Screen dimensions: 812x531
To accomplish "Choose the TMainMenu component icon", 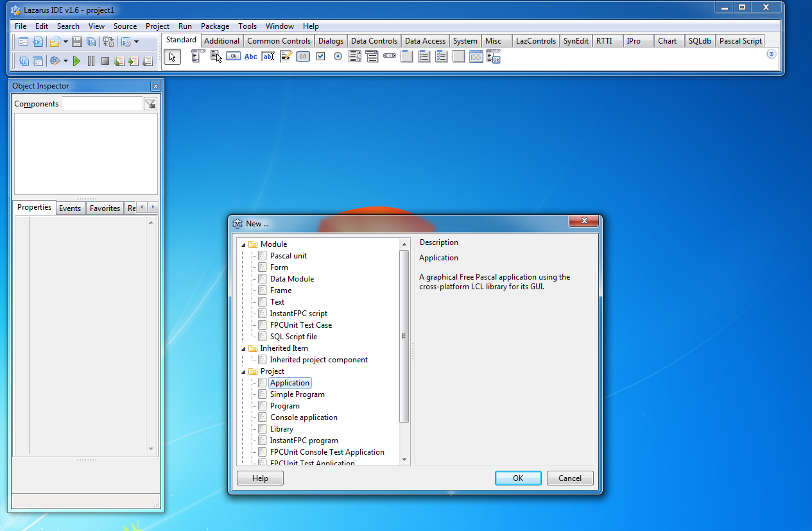I will 198,56.
